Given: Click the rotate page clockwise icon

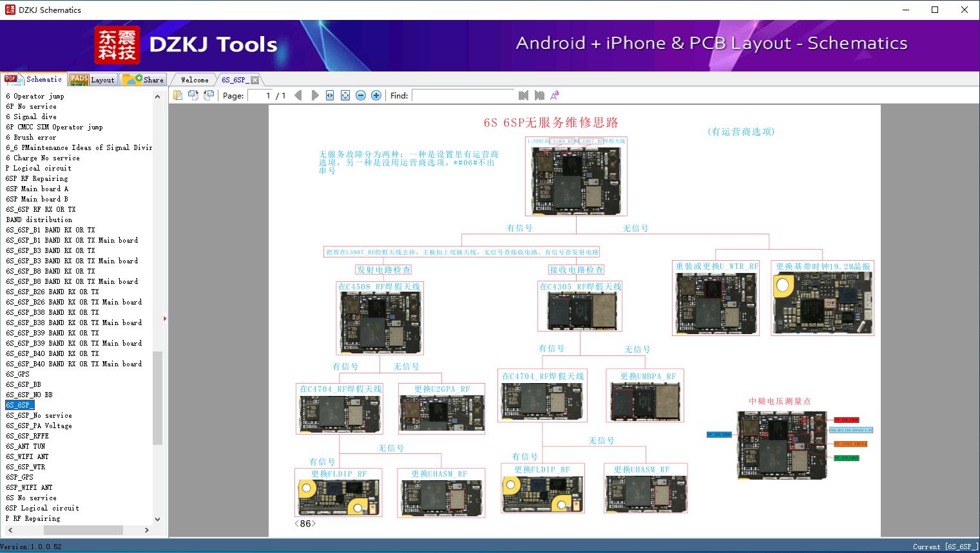Looking at the screenshot, I should click(209, 95).
